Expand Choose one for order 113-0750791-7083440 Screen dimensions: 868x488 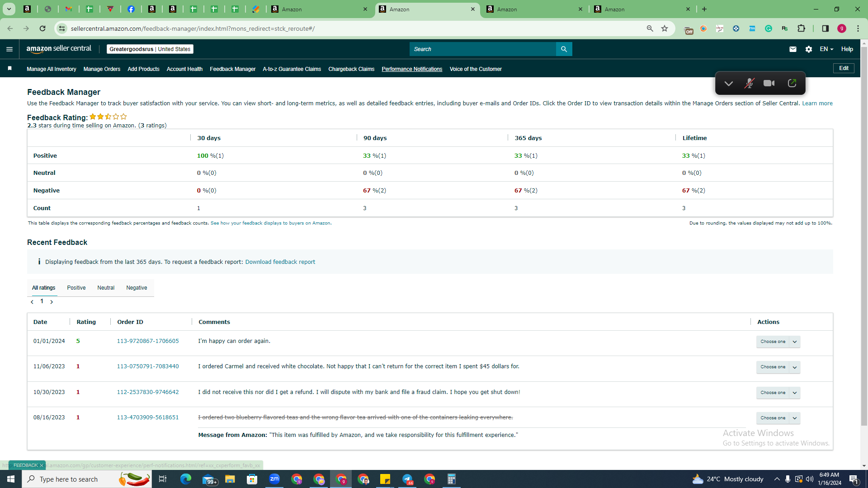[778, 367]
